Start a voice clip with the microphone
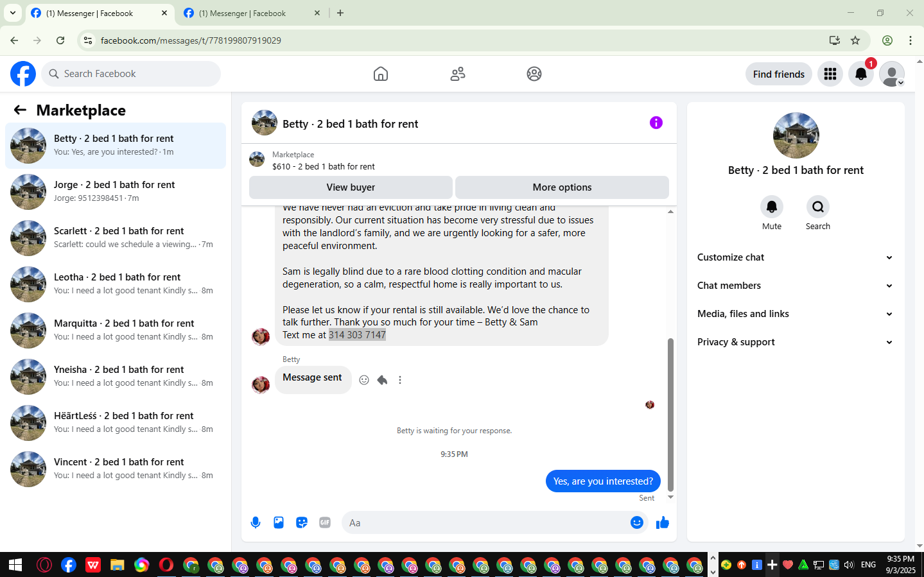Screen dimensions: 924x577 point(256,522)
